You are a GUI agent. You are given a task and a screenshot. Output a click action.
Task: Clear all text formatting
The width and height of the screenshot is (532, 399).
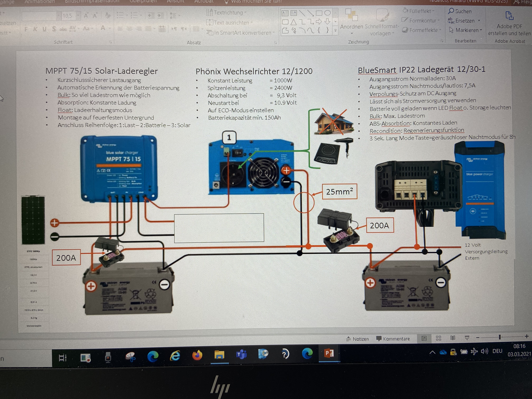pos(108,16)
